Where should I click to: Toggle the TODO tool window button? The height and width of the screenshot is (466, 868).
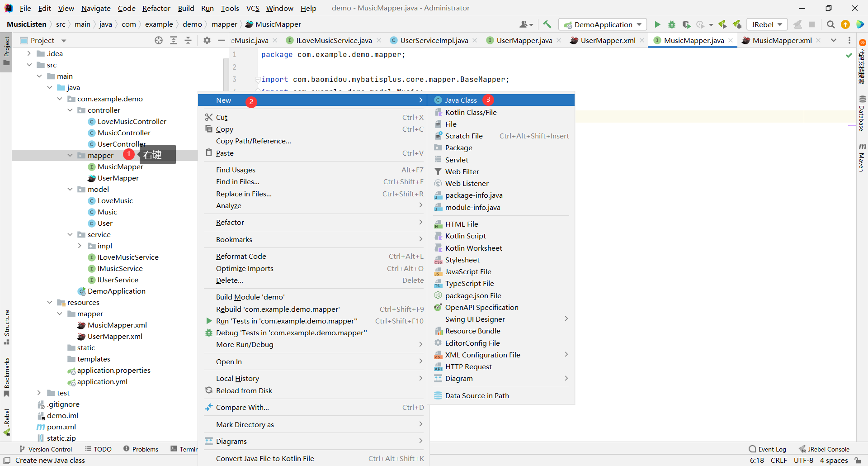tap(98, 449)
